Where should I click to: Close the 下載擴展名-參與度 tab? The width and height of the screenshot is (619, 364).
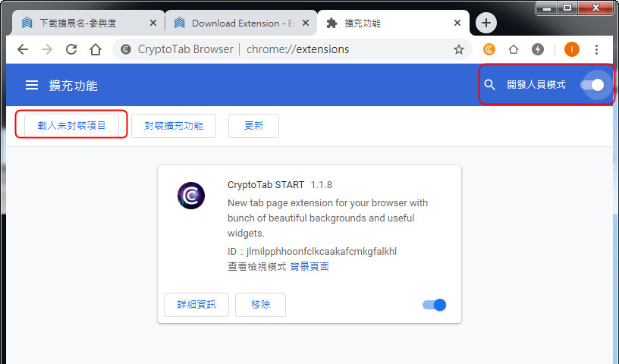153,24
